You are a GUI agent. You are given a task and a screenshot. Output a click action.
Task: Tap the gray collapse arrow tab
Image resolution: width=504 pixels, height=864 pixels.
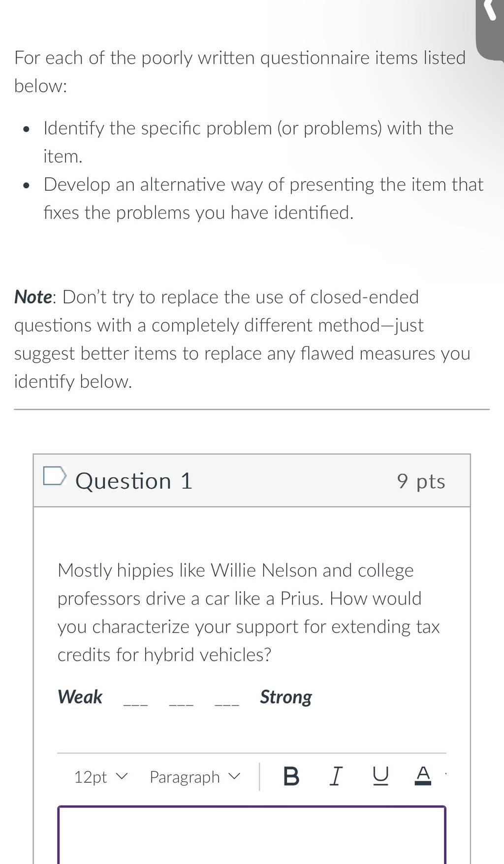490,30
